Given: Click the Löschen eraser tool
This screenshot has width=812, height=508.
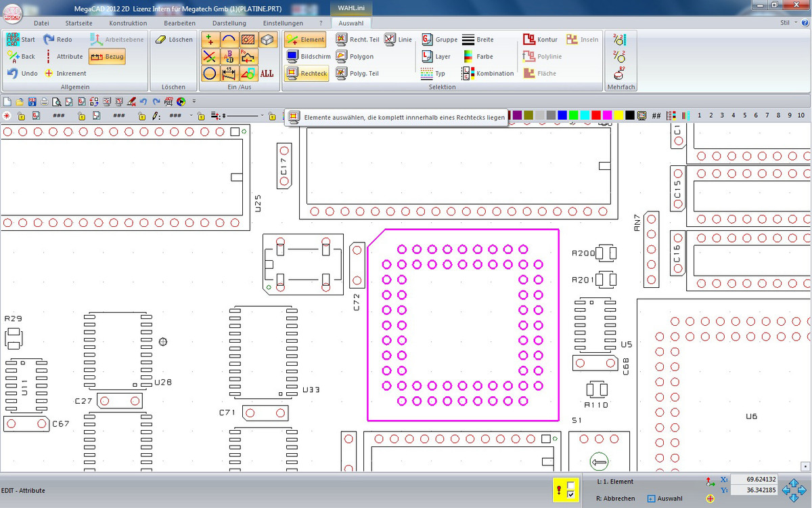Looking at the screenshot, I should pos(174,39).
